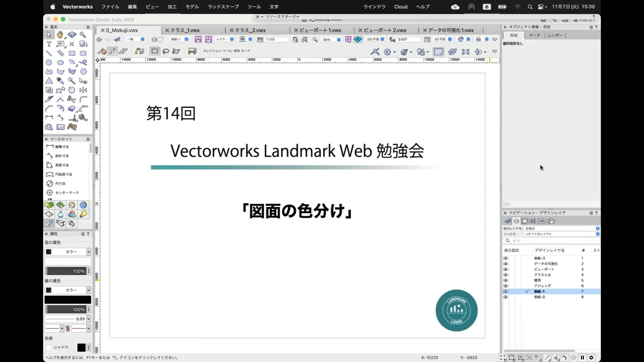The width and height of the screenshot is (644, 362).
Task: Open the ファイル menu
Action: pos(110,7)
